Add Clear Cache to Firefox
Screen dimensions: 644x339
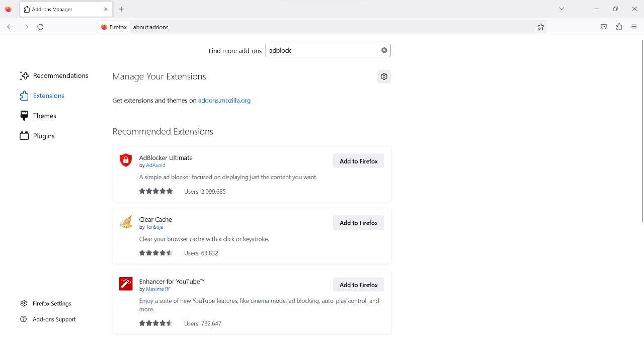click(x=358, y=223)
